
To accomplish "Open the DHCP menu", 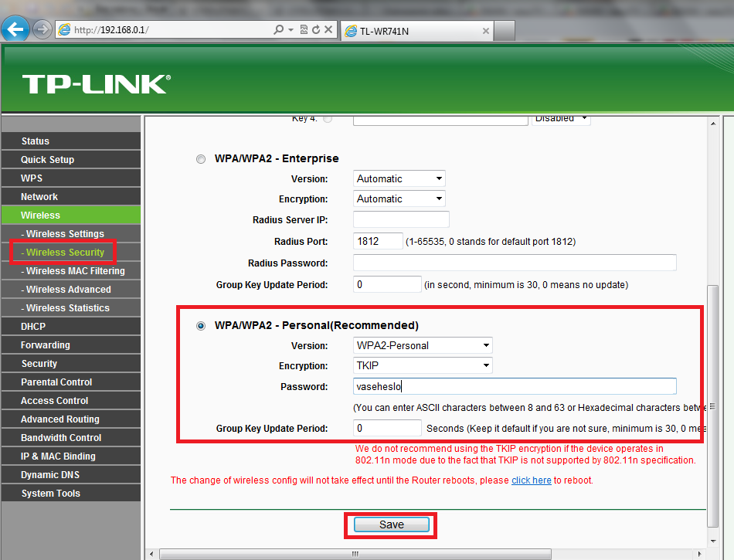I will coord(71,327).
